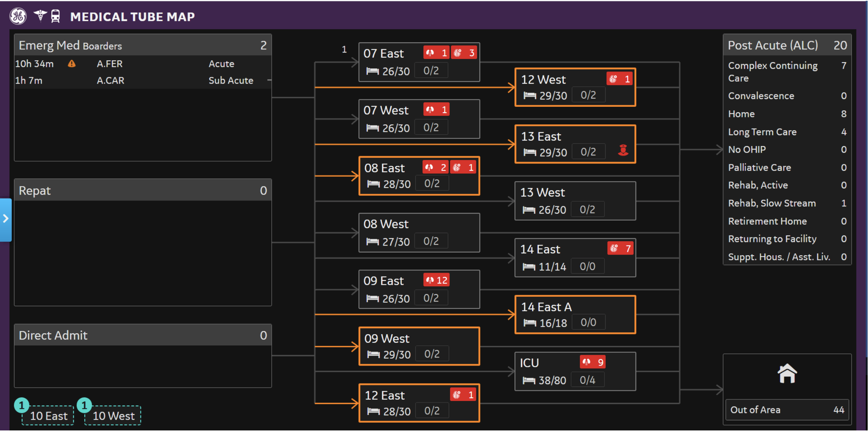Screen dimensions: 868x432
Task: Select the 10 West dashed unit tag
Action: (113, 416)
